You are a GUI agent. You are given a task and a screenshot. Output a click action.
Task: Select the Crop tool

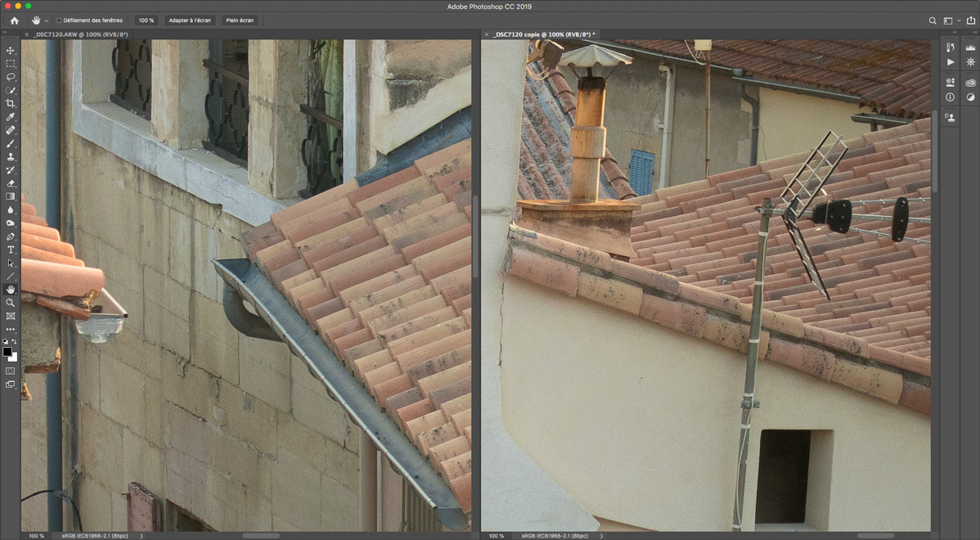click(11, 104)
